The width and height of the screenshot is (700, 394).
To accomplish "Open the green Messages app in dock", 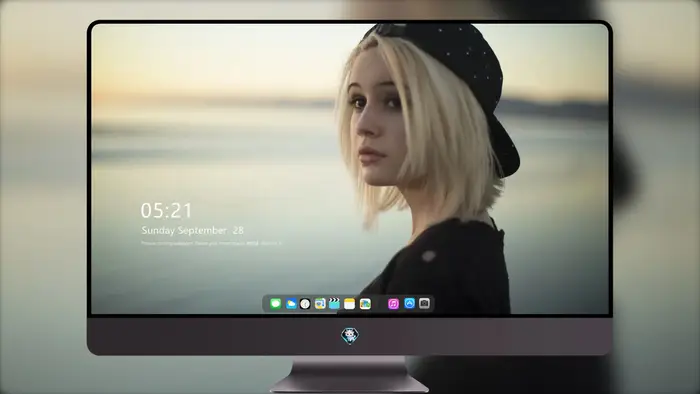I will (275, 304).
